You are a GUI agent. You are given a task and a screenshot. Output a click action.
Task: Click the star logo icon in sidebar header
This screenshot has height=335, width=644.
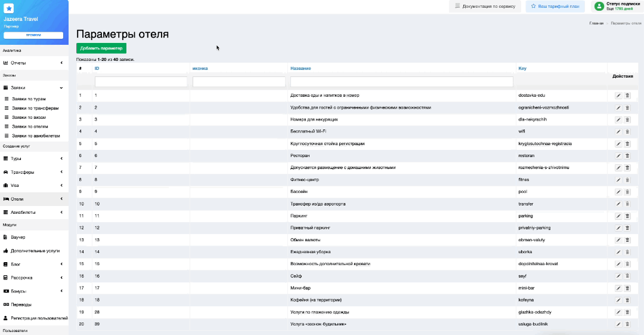[9, 8]
